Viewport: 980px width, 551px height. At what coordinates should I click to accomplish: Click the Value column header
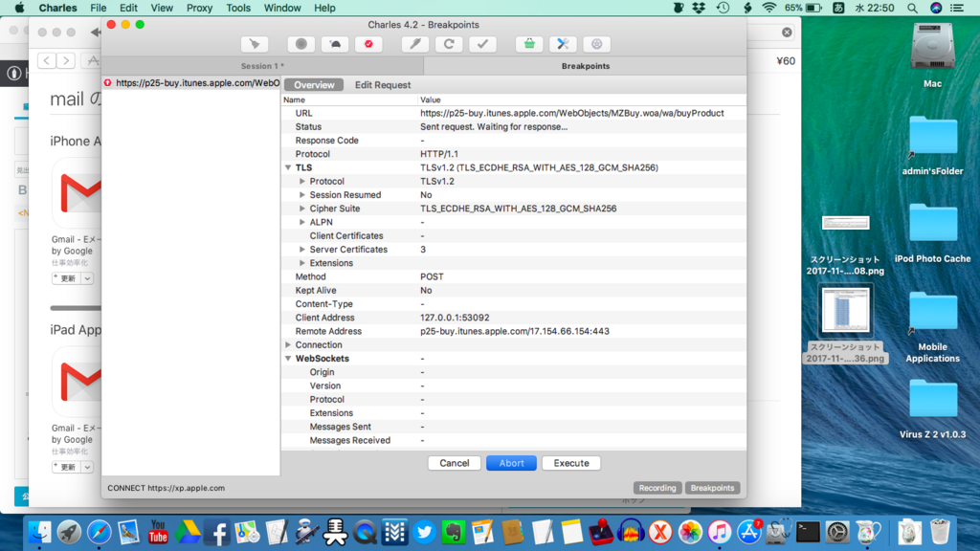581,99
